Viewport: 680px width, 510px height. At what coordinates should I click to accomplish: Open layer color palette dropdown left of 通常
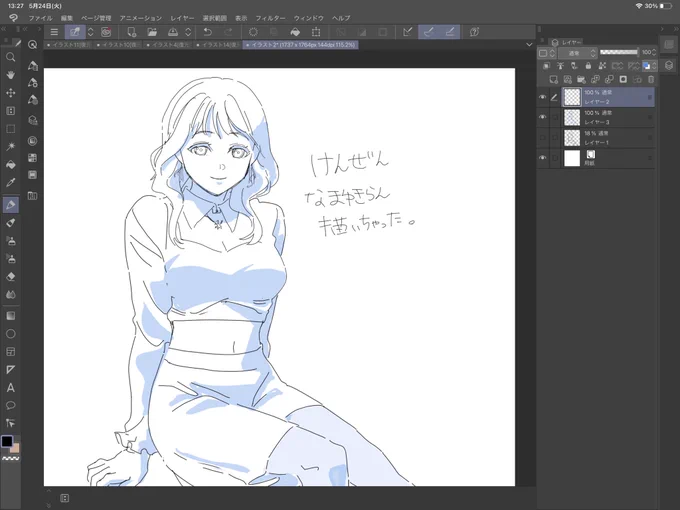(x=546, y=53)
